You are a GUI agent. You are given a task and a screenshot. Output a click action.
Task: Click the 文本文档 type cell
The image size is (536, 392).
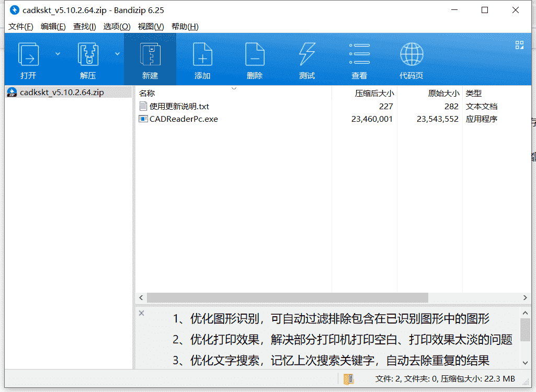coord(481,106)
